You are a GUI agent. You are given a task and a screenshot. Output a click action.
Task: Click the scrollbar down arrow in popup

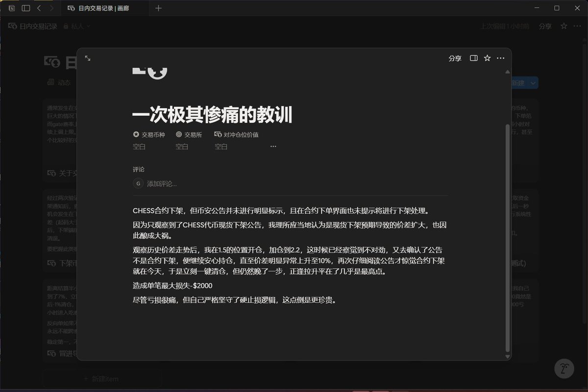[x=507, y=356]
